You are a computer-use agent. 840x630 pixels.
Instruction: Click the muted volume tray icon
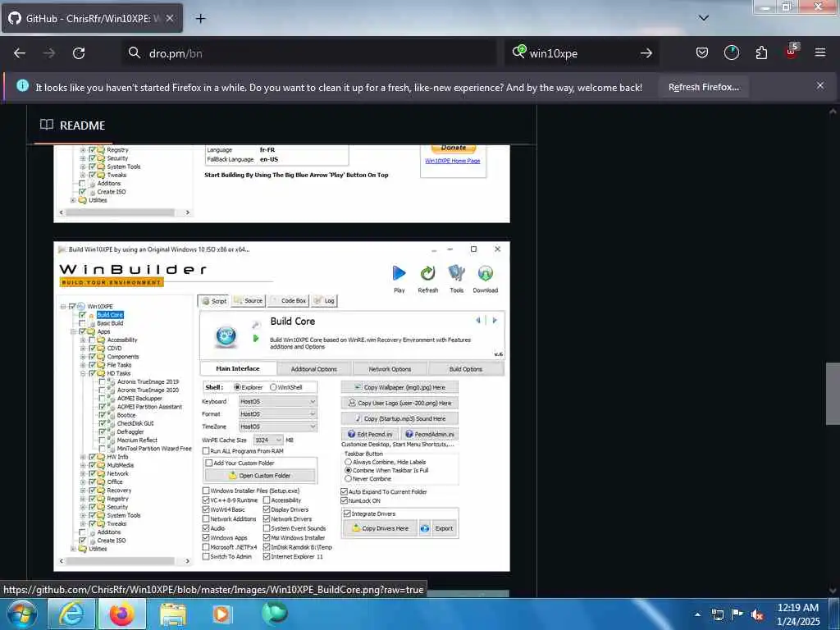(x=757, y=615)
